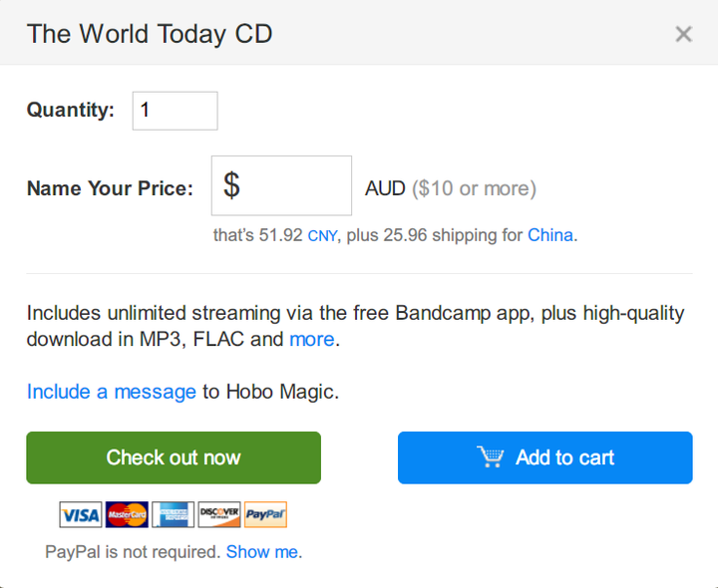
Task: Click the Visa card icon
Action: [81, 515]
